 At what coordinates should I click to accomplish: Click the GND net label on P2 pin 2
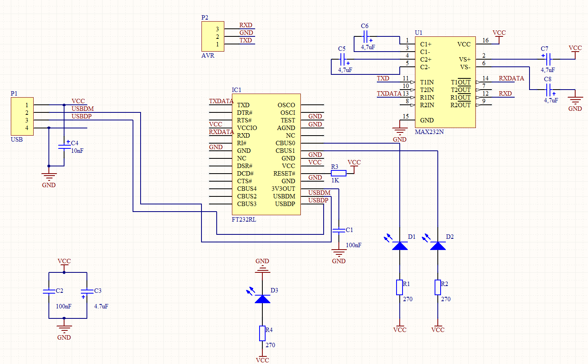(246, 33)
